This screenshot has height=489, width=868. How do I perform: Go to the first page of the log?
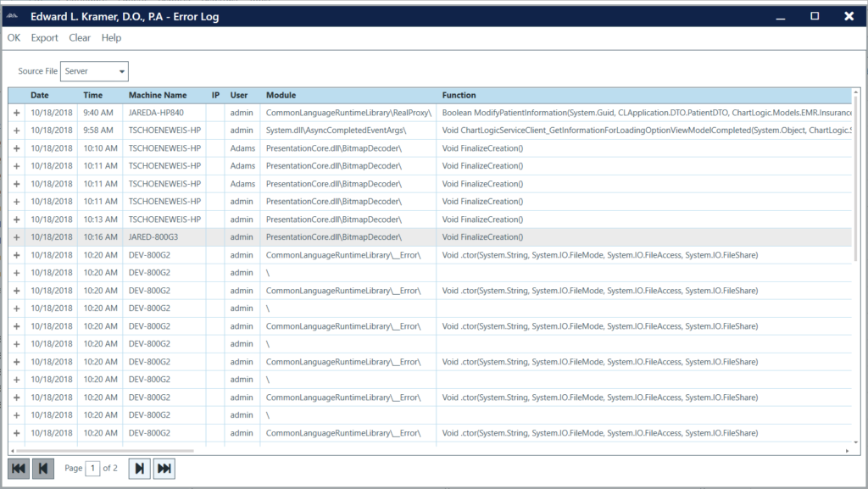click(x=19, y=469)
